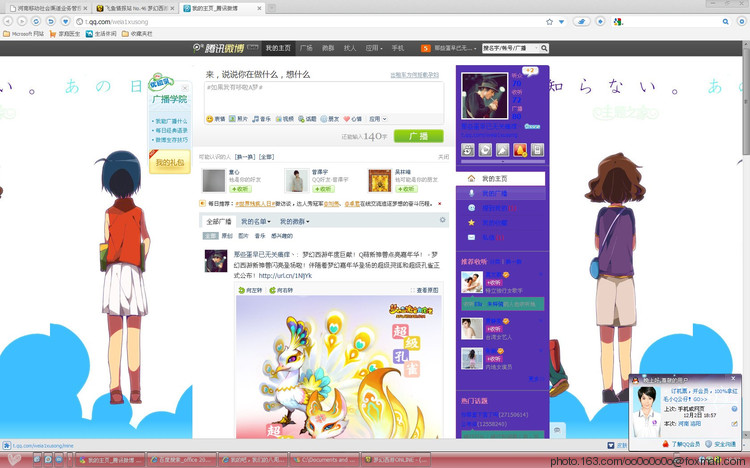
Task: Open 微群 in the top navigation
Action: tap(328, 48)
